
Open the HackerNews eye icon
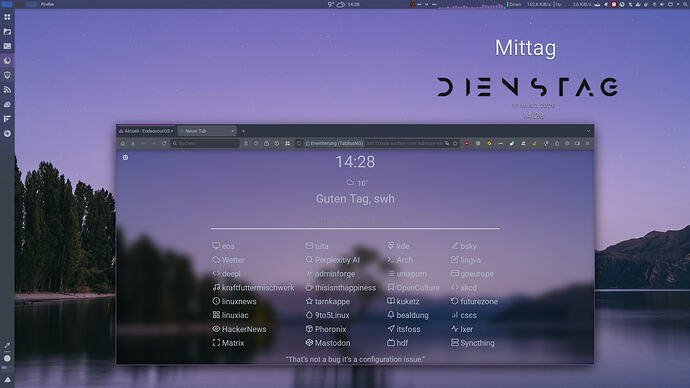click(216, 329)
